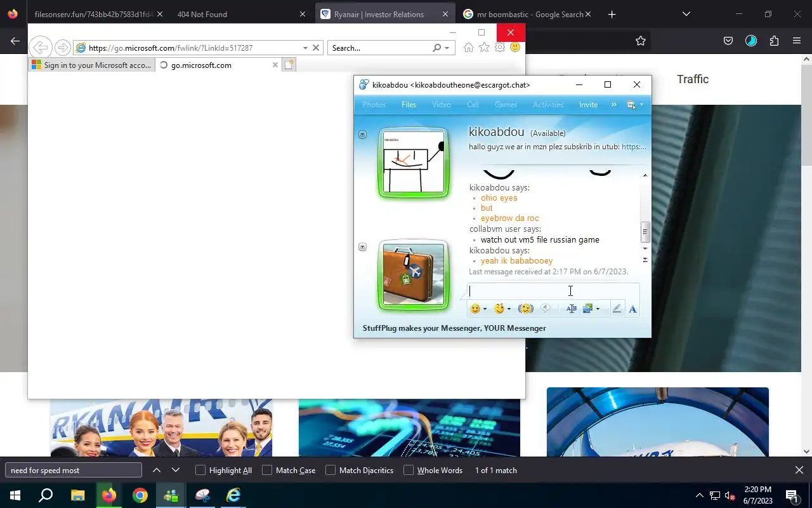The width and height of the screenshot is (812, 508).
Task: Click in the Messenger message input box
Action: [553, 291]
